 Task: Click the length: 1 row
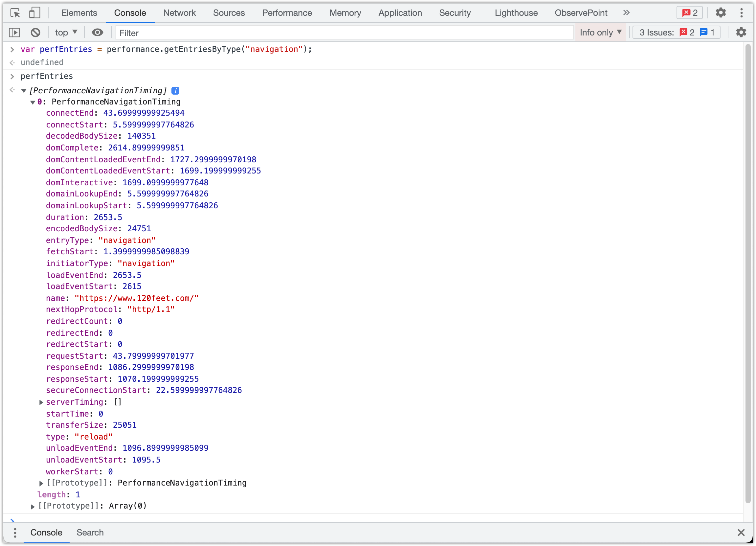coord(59,495)
